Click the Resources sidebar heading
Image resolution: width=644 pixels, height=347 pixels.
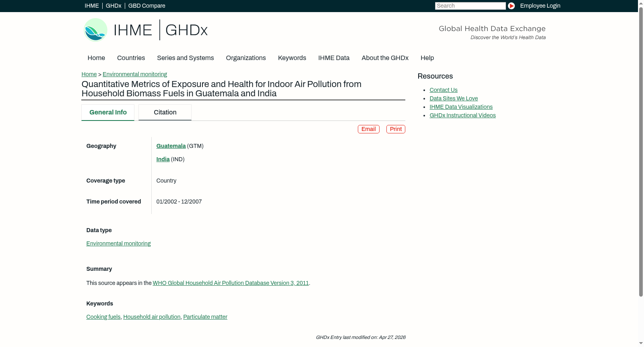(x=435, y=76)
